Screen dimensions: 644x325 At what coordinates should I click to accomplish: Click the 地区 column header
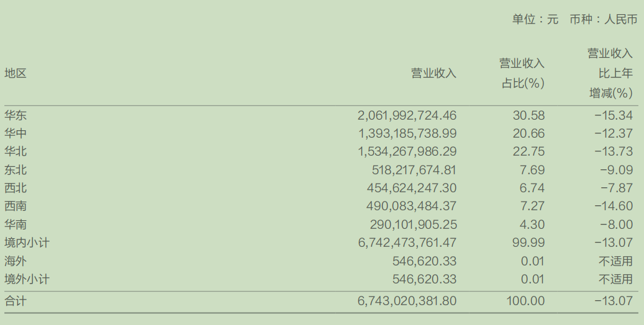point(16,73)
